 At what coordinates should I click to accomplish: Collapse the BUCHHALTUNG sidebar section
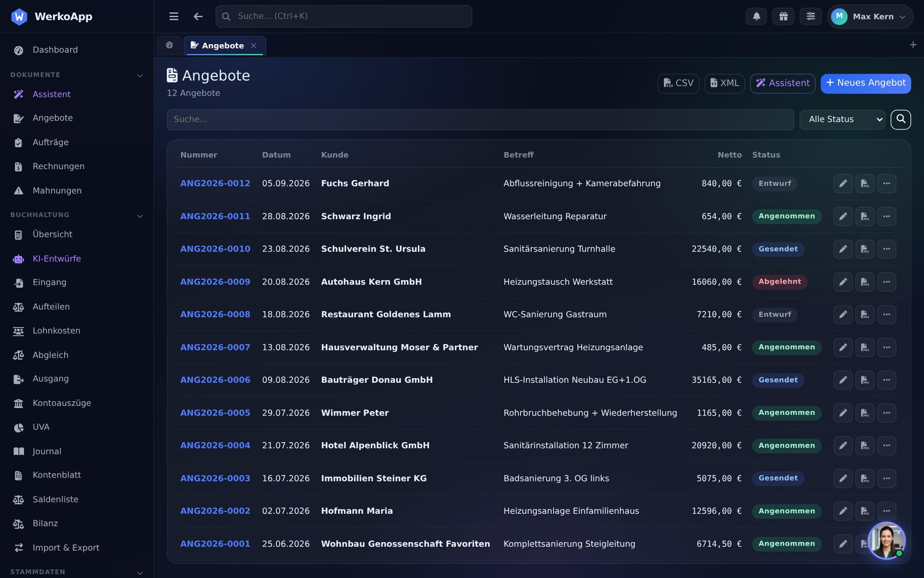(x=140, y=216)
